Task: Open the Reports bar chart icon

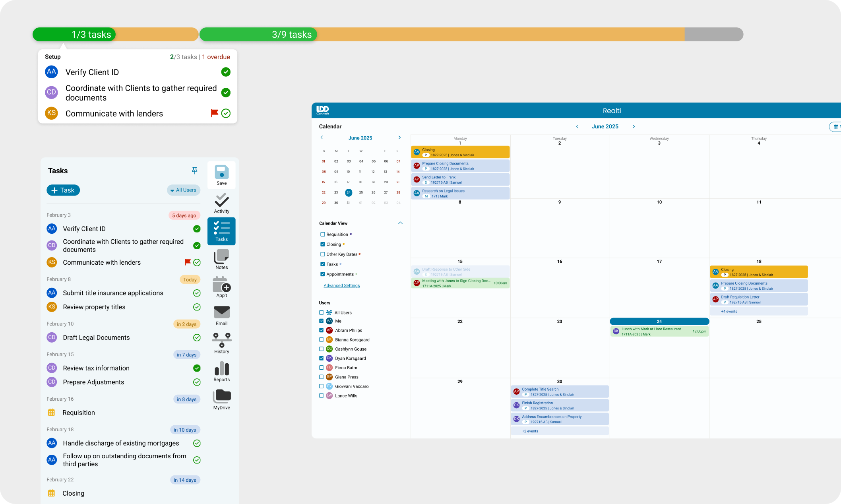Action: (x=221, y=368)
